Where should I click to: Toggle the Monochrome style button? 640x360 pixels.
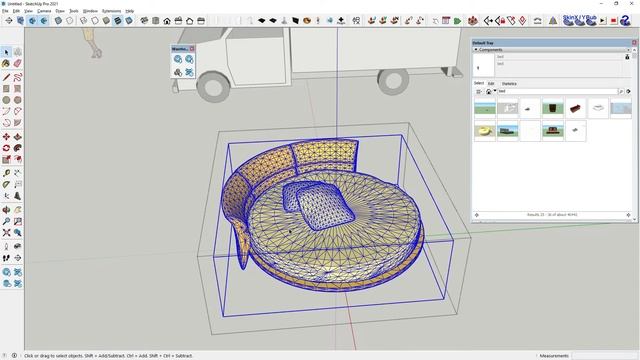pos(129,20)
